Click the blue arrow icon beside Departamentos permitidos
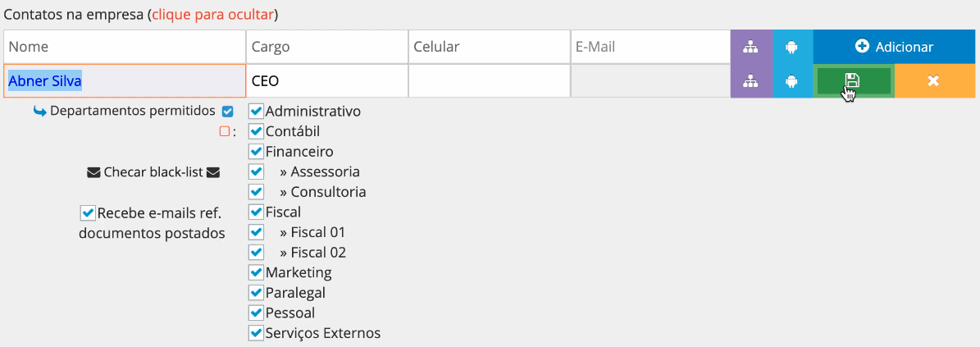This screenshot has height=347, width=980. point(39,111)
